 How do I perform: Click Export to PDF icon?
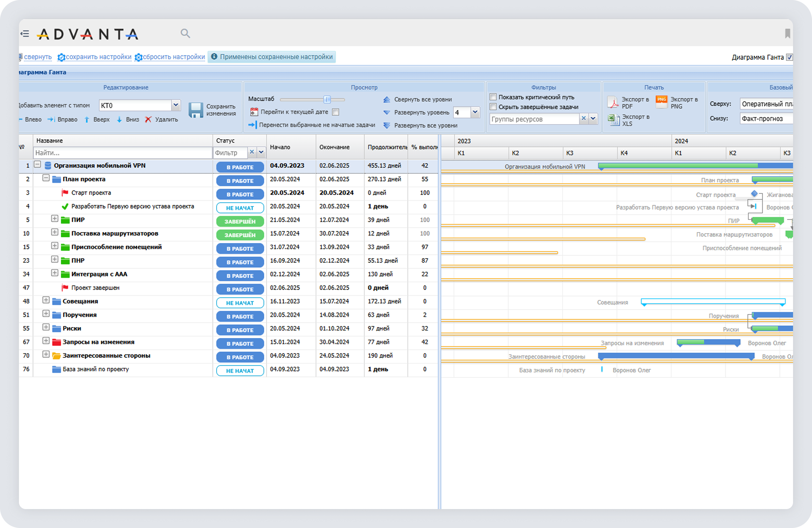tap(613, 102)
